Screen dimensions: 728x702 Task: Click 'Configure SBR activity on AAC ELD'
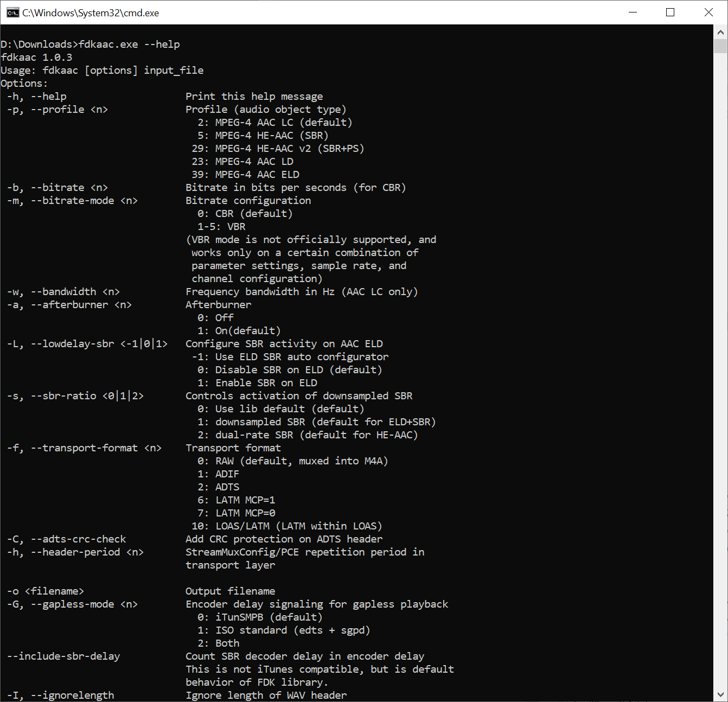pyautogui.click(x=284, y=344)
